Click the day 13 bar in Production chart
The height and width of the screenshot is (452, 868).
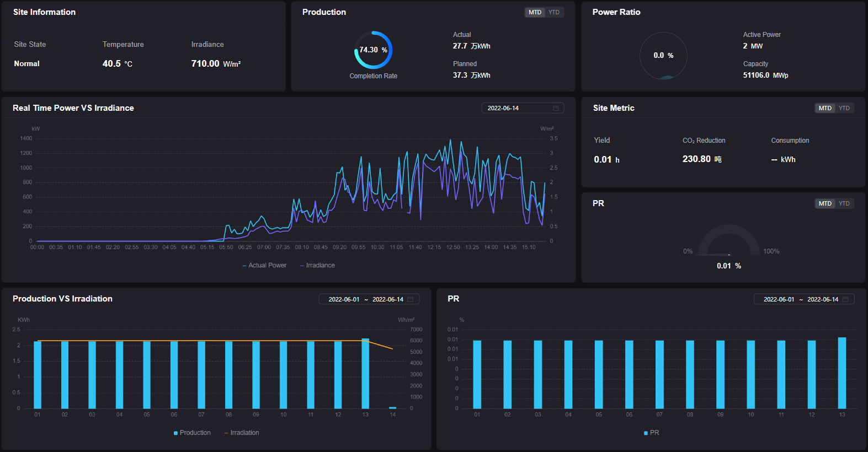coord(365,374)
